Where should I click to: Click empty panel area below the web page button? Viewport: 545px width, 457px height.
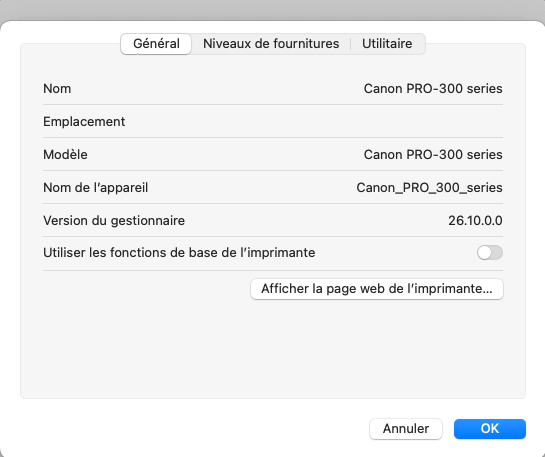273,349
